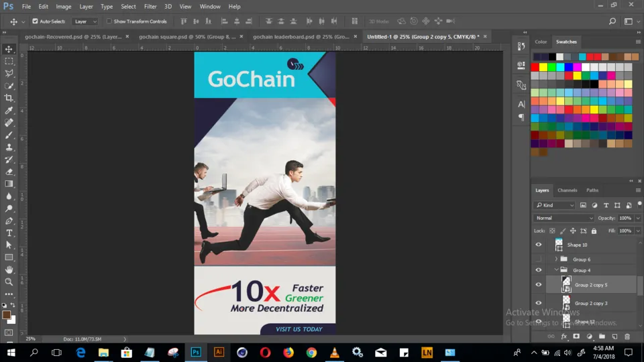Open the Normal blend mode dropdown

563,218
